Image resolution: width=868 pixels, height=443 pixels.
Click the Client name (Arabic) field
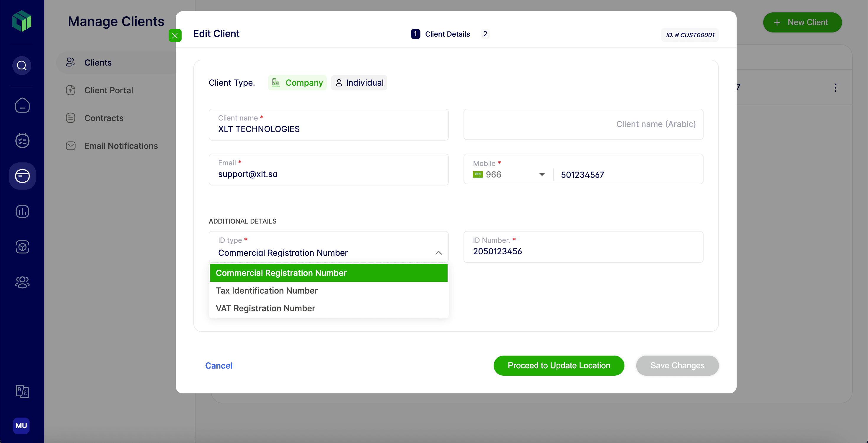583,124
